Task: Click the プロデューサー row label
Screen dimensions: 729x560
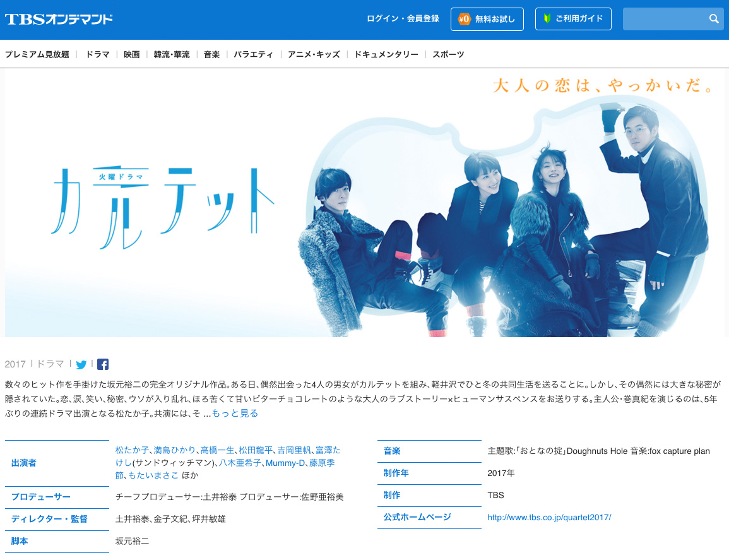Action: (x=41, y=497)
